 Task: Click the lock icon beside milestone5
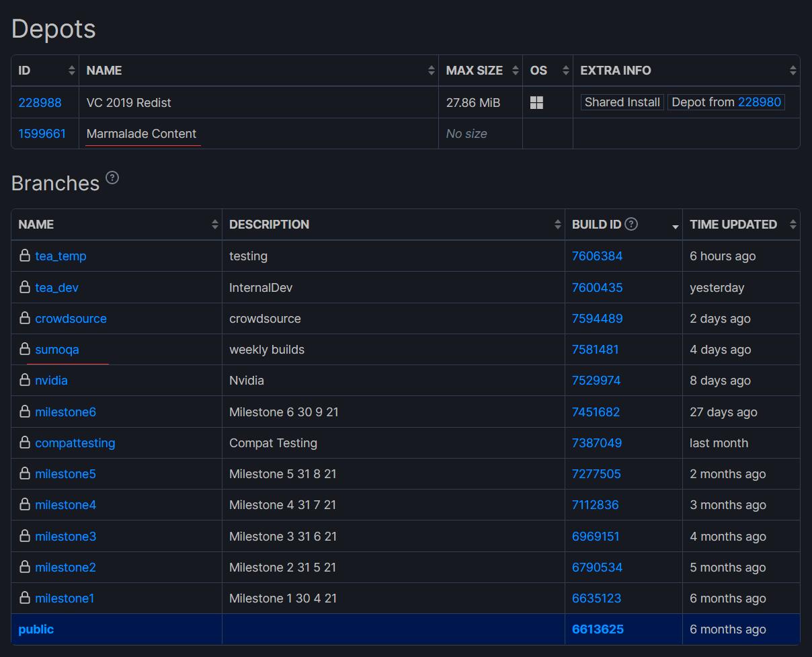click(x=25, y=473)
